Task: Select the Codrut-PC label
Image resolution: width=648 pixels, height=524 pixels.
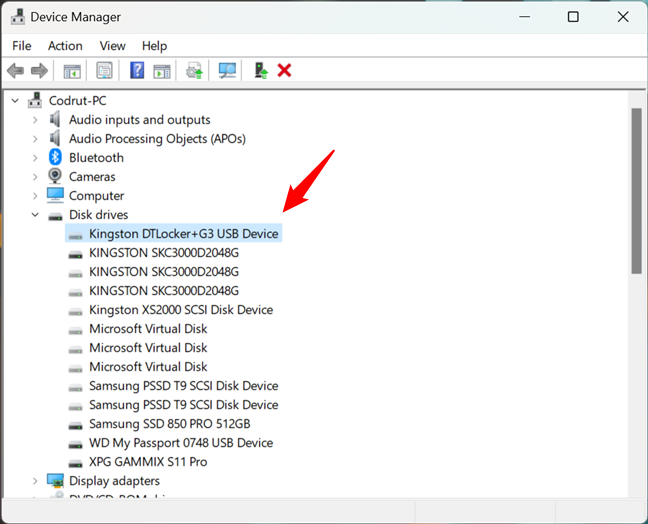Action: coord(77,100)
